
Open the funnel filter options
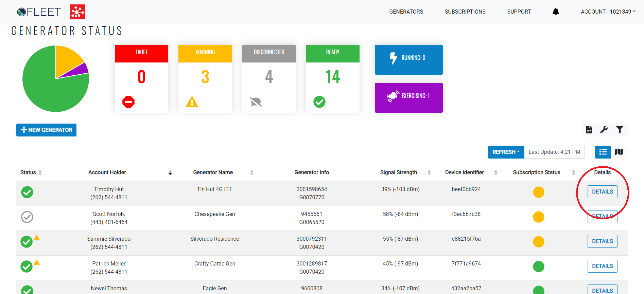click(x=620, y=130)
